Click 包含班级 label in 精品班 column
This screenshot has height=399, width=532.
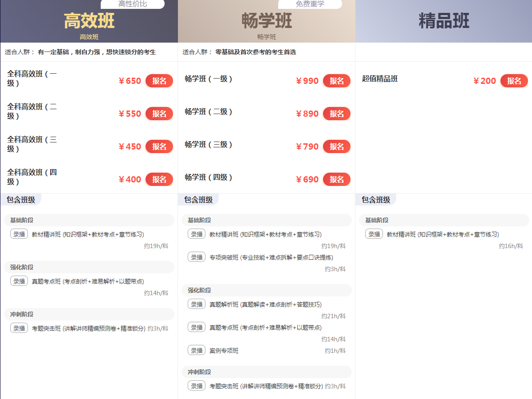[375, 200]
